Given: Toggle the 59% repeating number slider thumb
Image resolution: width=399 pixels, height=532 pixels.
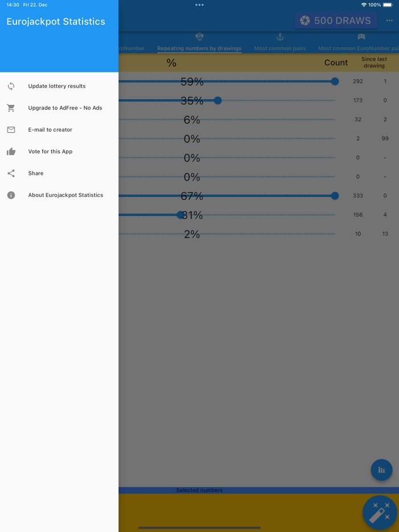Looking at the screenshot, I should (334, 81).
